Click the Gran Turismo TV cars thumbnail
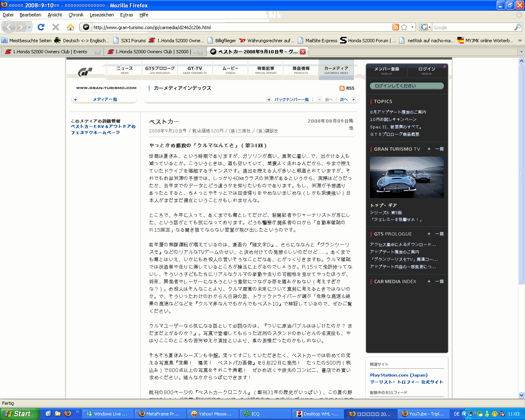This screenshot has height=420, width=525. coord(406,177)
